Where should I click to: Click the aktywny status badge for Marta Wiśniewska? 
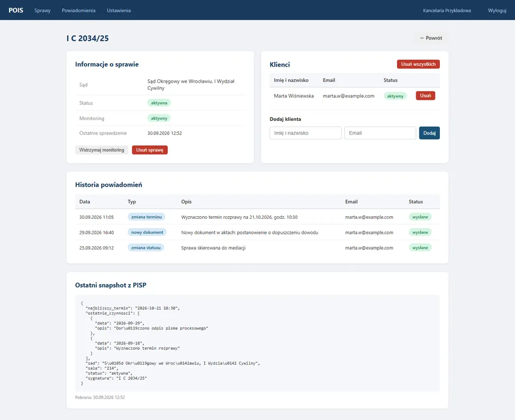[x=395, y=96]
